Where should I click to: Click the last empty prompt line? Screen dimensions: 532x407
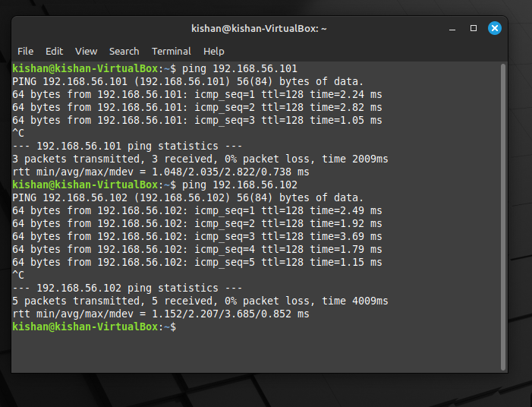[x=94, y=327]
